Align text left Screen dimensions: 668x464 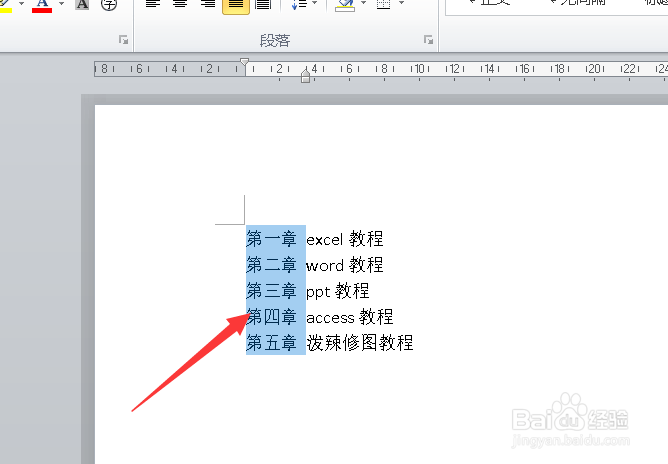coord(153,4)
